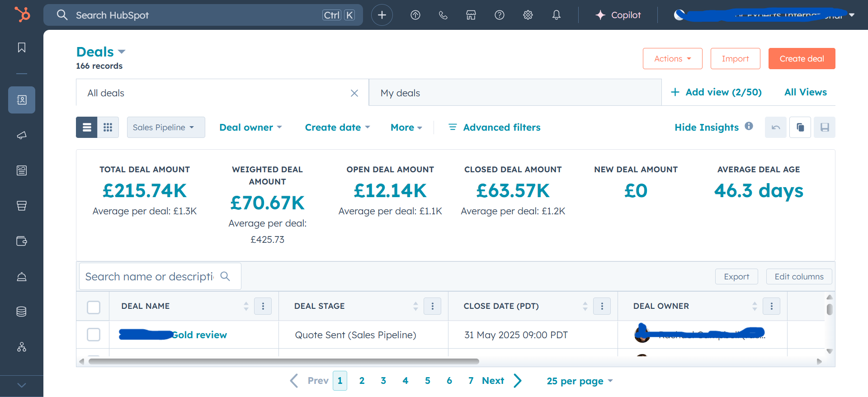Focus the Search HubSpot field
868x397 pixels.
(x=203, y=15)
